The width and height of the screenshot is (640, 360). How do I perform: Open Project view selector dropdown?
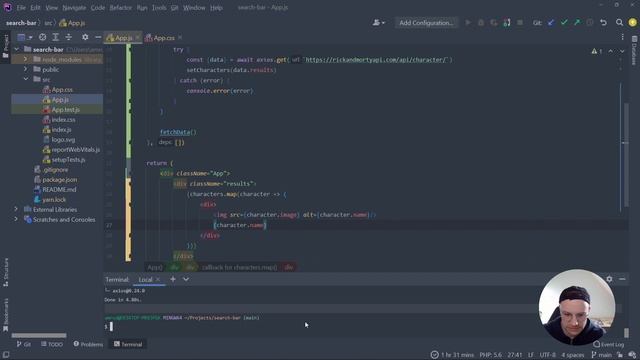25,37
